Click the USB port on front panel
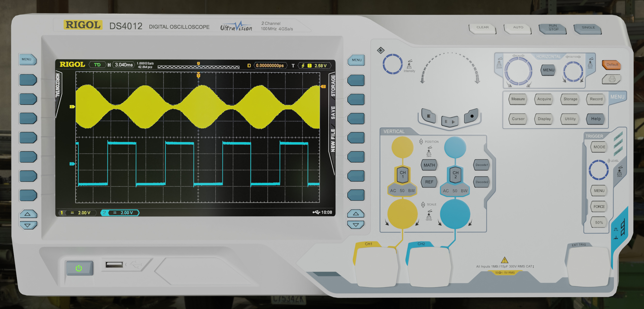 114,265
